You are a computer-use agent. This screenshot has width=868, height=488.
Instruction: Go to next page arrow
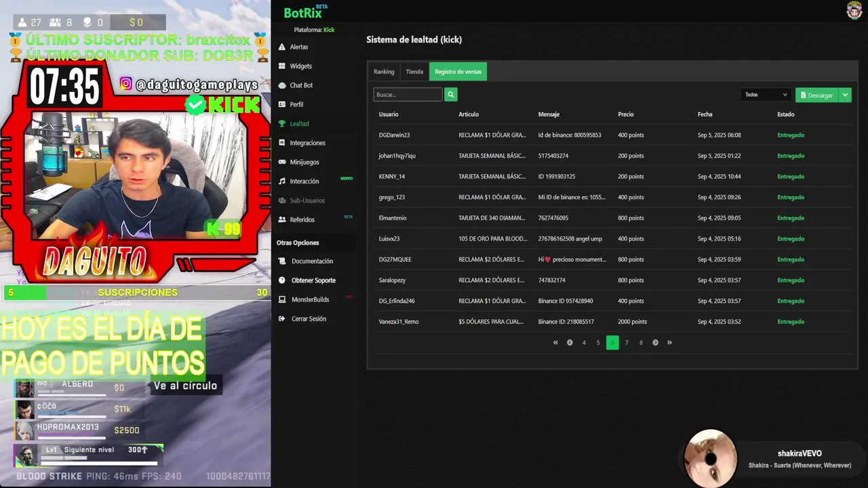coord(655,342)
